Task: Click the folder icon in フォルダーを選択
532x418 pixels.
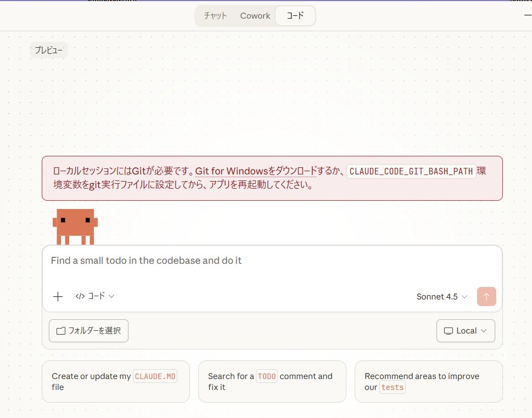Action: coord(61,331)
